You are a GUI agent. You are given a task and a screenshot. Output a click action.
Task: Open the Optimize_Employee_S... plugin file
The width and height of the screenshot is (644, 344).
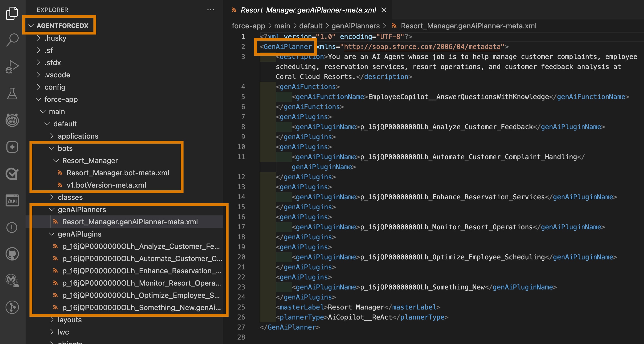[141, 295]
